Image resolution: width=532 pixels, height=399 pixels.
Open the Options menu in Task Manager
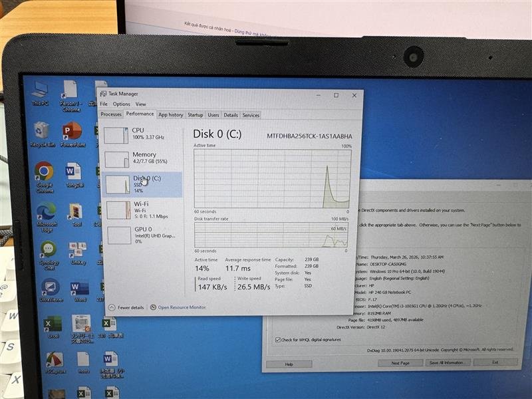click(121, 104)
